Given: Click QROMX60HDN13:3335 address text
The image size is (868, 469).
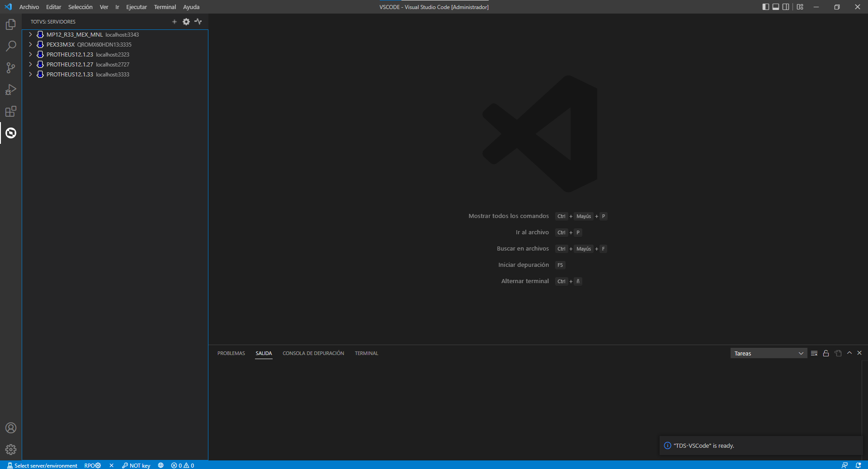Looking at the screenshot, I should 104,45.
